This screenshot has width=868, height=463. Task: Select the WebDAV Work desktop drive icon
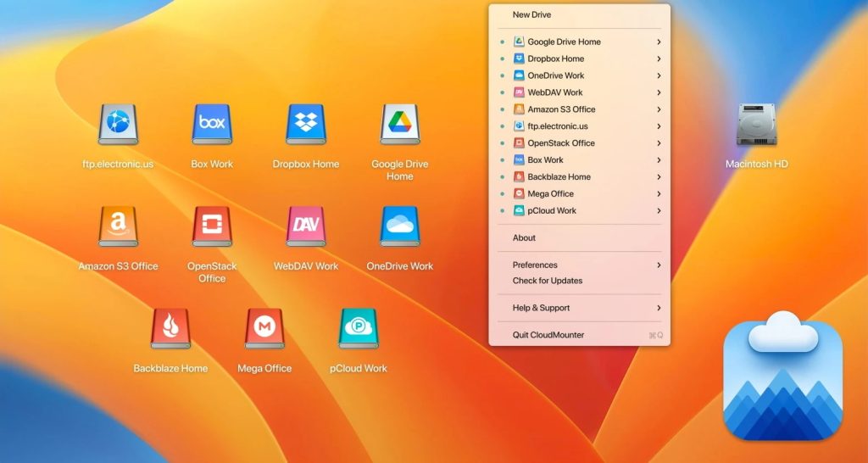pyautogui.click(x=306, y=226)
